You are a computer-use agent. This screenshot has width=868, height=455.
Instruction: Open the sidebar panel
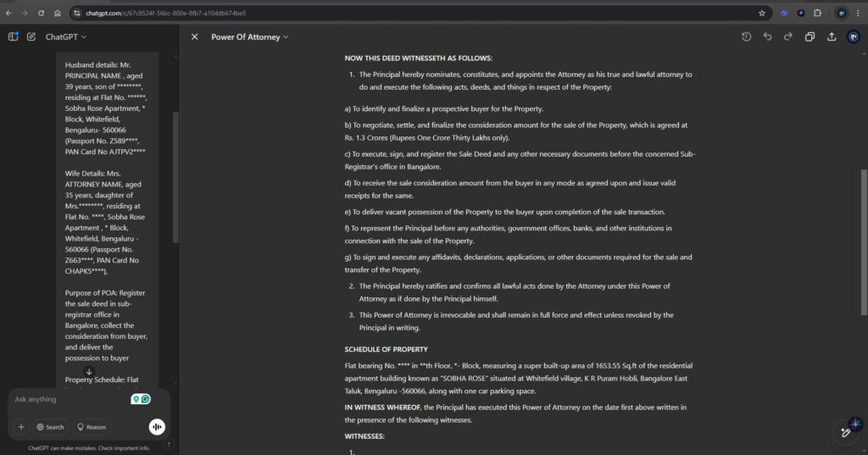click(x=13, y=36)
